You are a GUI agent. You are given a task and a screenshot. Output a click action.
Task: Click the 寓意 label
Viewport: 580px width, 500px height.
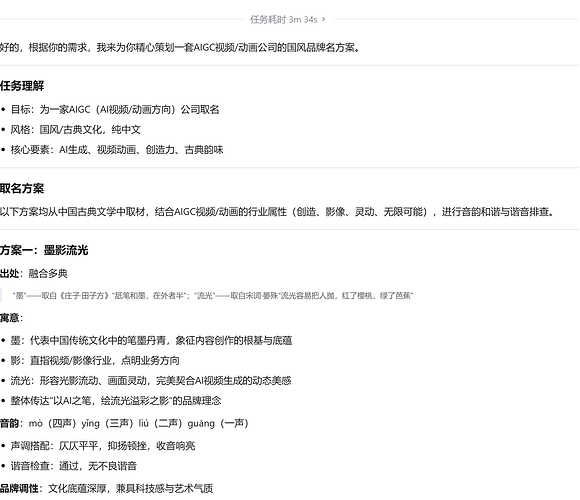11,318
